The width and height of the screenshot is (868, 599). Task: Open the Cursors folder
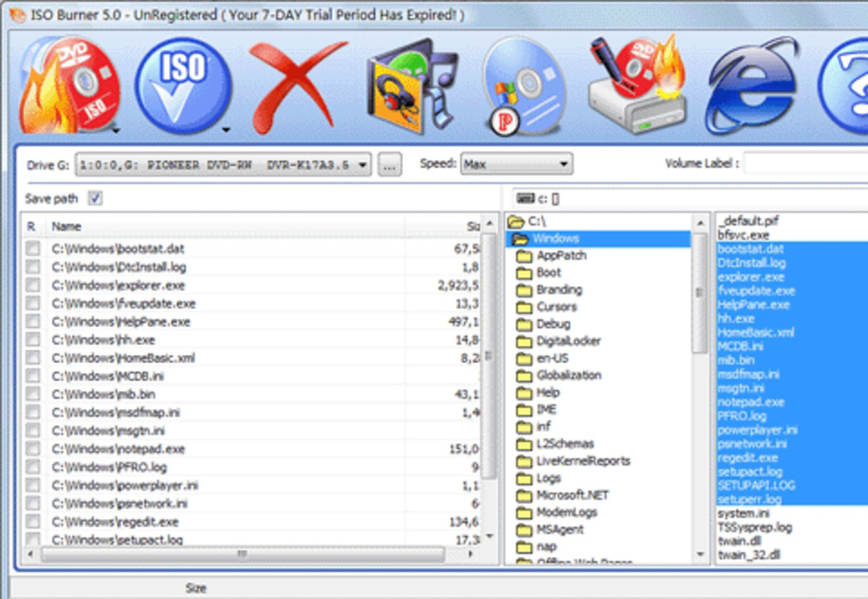click(x=547, y=307)
